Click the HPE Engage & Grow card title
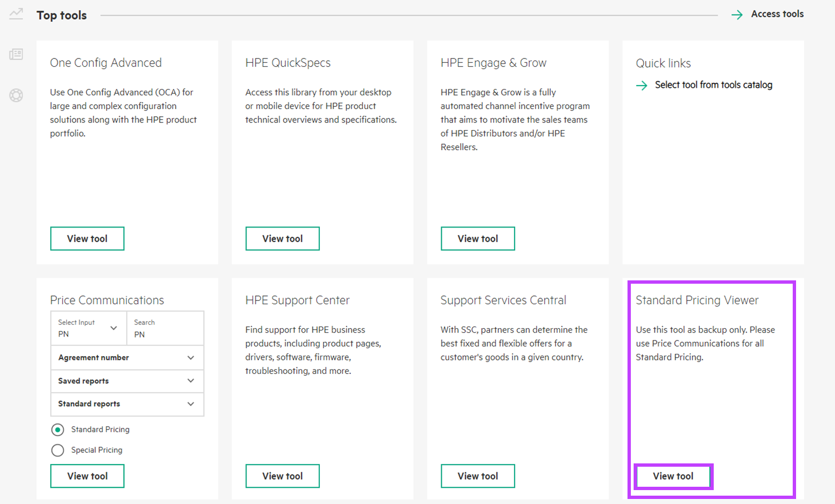The height and width of the screenshot is (504, 835). tap(493, 63)
